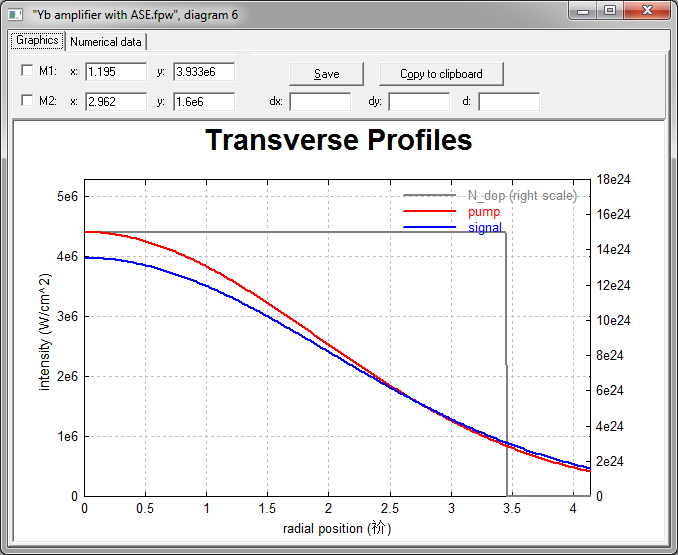The height and width of the screenshot is (555, 678).
Task: Click the M2 x value field
Action: pyautogui.click(x=116, y=102)
